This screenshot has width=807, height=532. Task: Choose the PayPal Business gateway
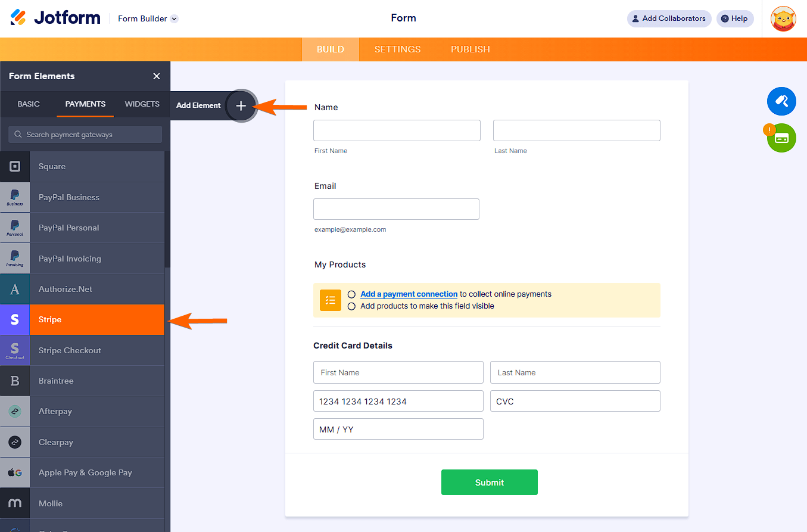82,197
